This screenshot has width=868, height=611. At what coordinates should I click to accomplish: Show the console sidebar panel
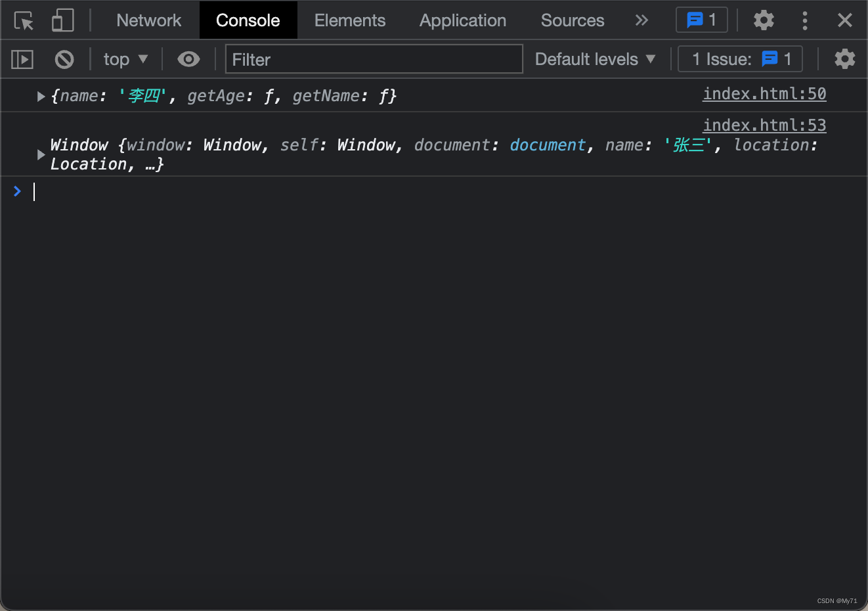22,60
